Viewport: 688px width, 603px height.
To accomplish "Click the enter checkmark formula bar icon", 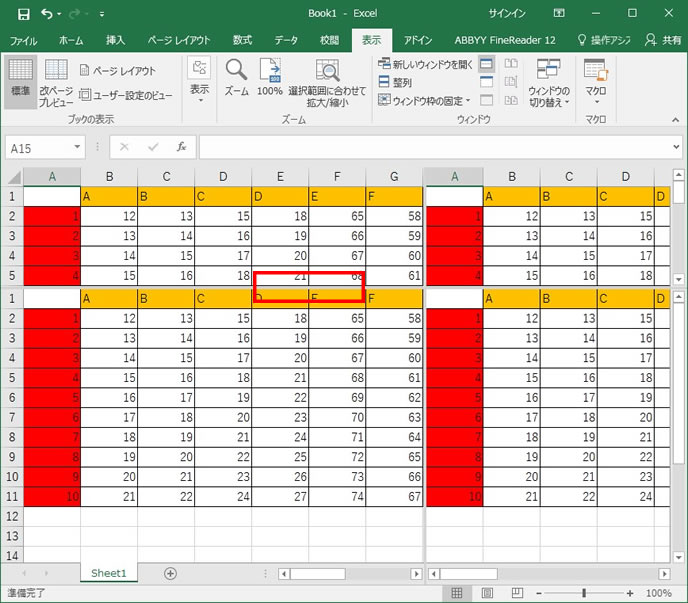I will (x=153, y=147).
